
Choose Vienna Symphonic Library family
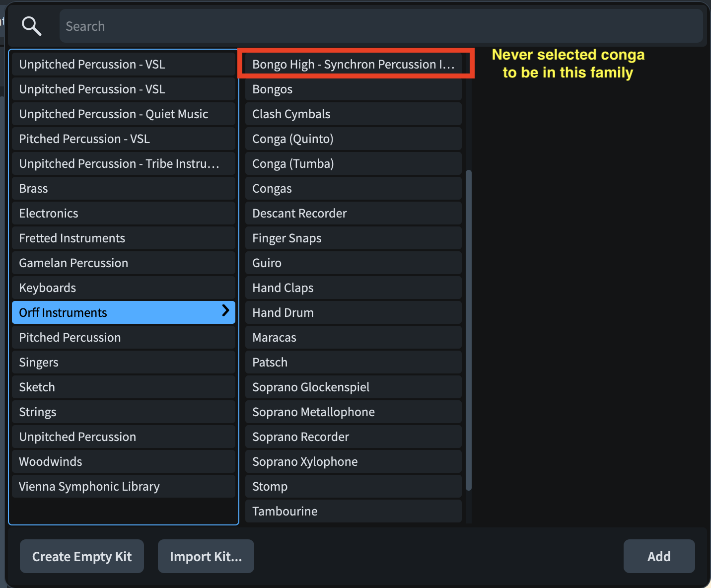point(123,487)
